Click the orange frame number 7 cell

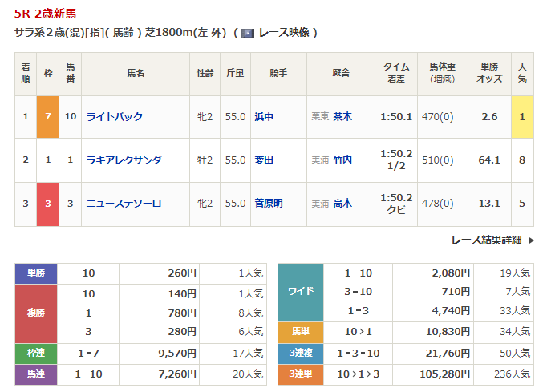(48, 117)
